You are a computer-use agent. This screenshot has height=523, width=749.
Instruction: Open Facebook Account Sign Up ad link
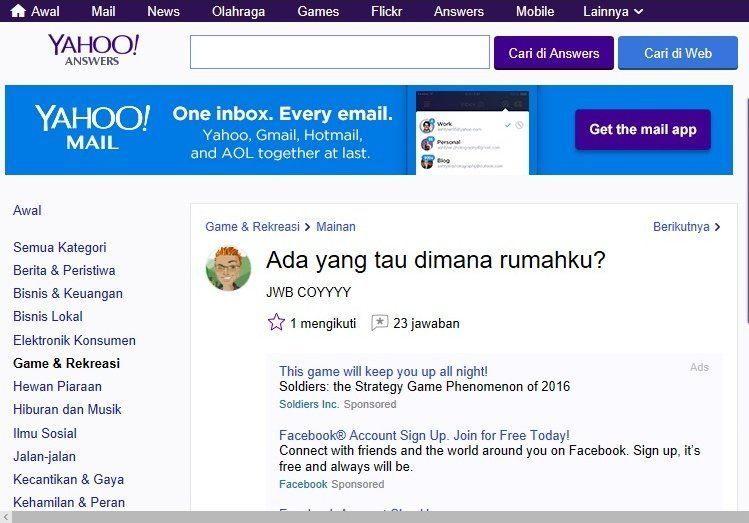tap(424, 435)
